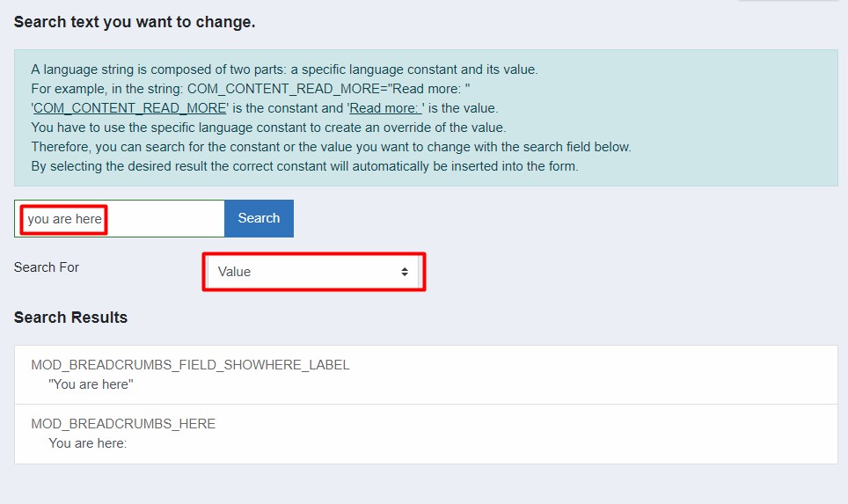848x504 pixels.
Task: Click "You are here:" under MOD_BREADCRUMBS_HERE
Action: pyautogui.click(x=88, y=443)
